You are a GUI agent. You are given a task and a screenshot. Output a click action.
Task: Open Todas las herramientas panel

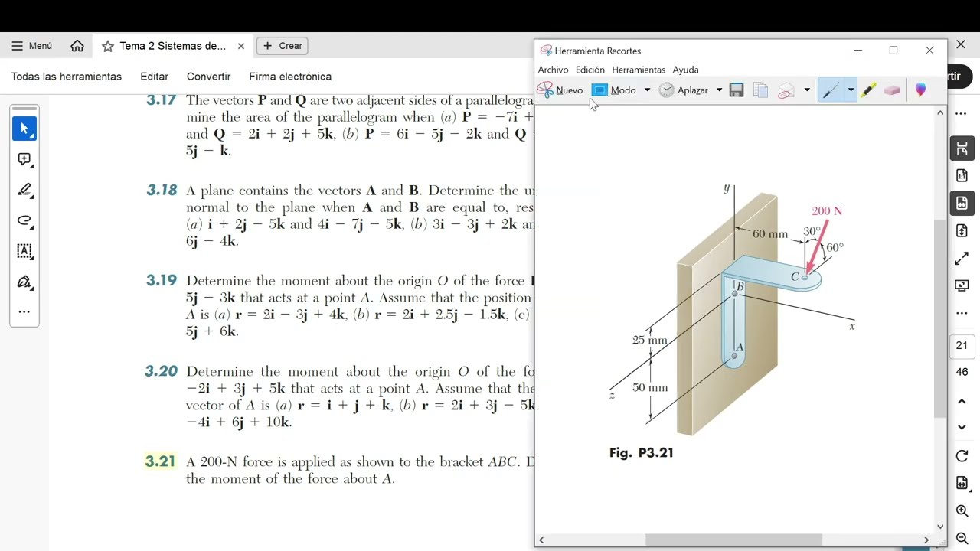[67, 77]
